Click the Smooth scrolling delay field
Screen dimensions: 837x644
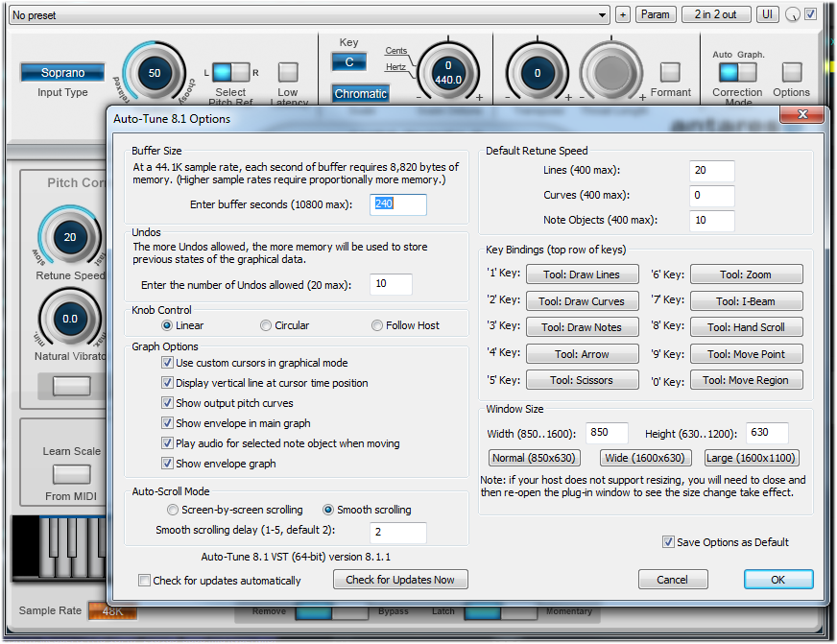tap(397, 532)
